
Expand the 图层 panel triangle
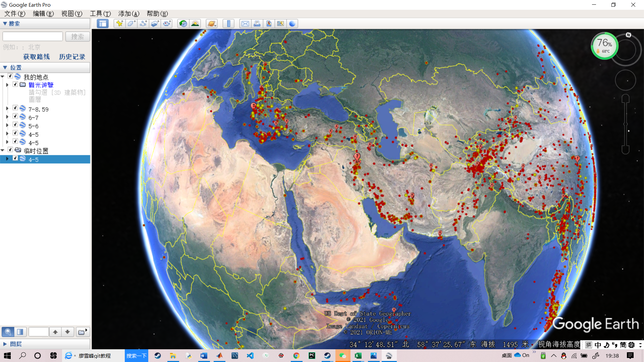point(5,344)
